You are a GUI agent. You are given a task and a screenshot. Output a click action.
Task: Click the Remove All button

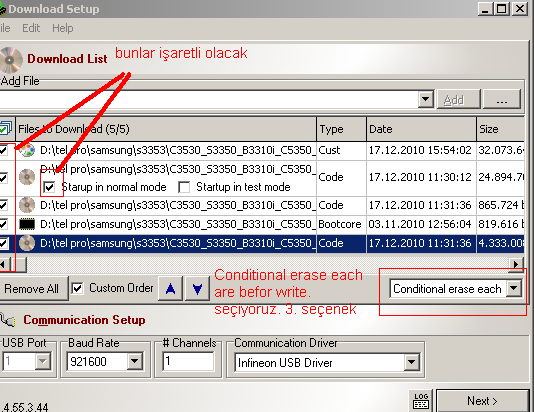pos(33,289)
